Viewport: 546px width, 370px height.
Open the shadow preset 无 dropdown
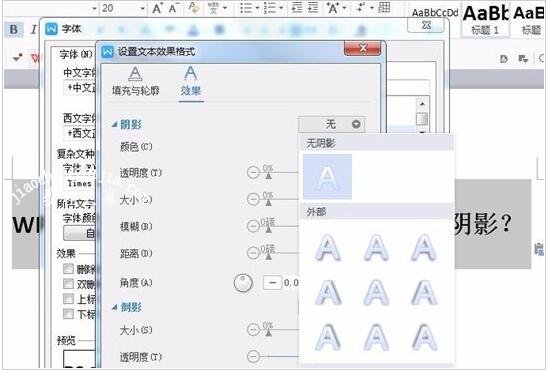pos(331,124)
